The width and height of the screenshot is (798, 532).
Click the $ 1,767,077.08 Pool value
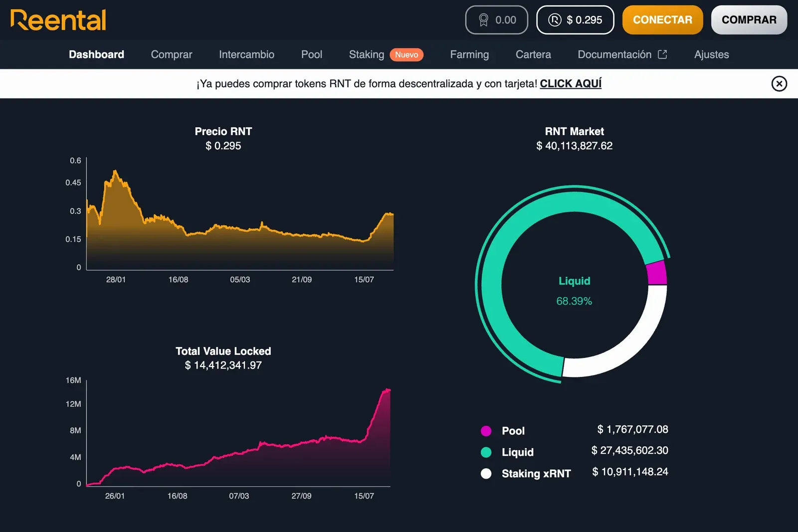(x=632, y=429)
